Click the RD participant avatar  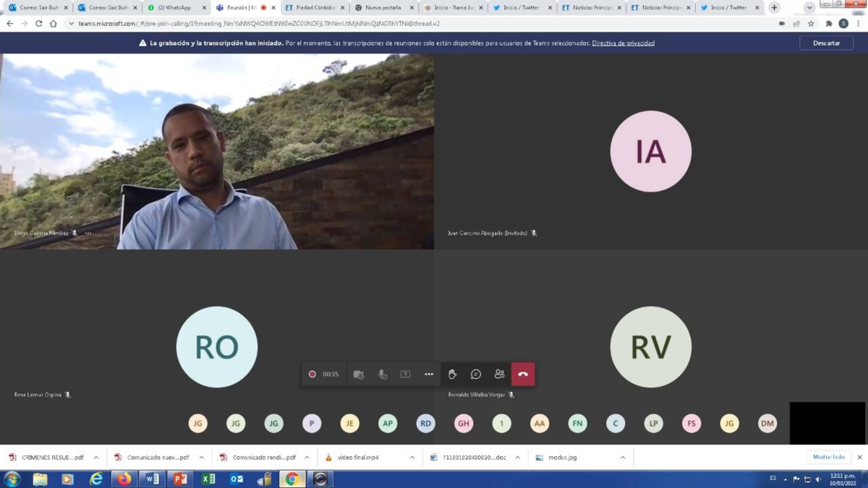pyautogui.click(x=426, y=424)
